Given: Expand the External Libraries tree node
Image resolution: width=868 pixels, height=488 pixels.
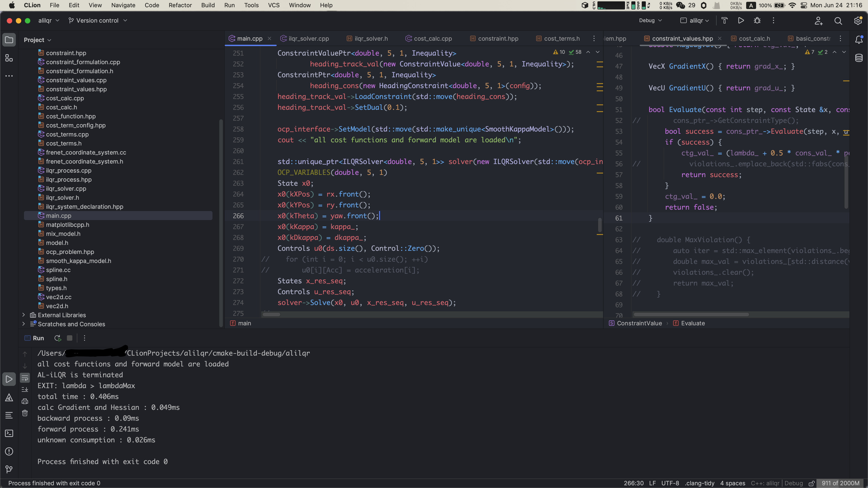Looking at the screenshot, I should (x=24, y=315).
